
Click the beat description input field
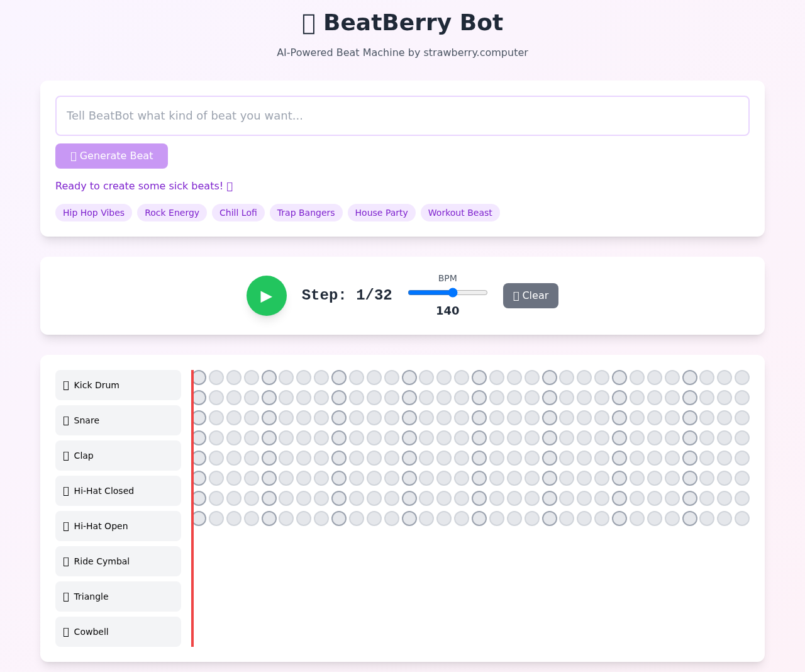pyautogui.click(x=402, y=116)
